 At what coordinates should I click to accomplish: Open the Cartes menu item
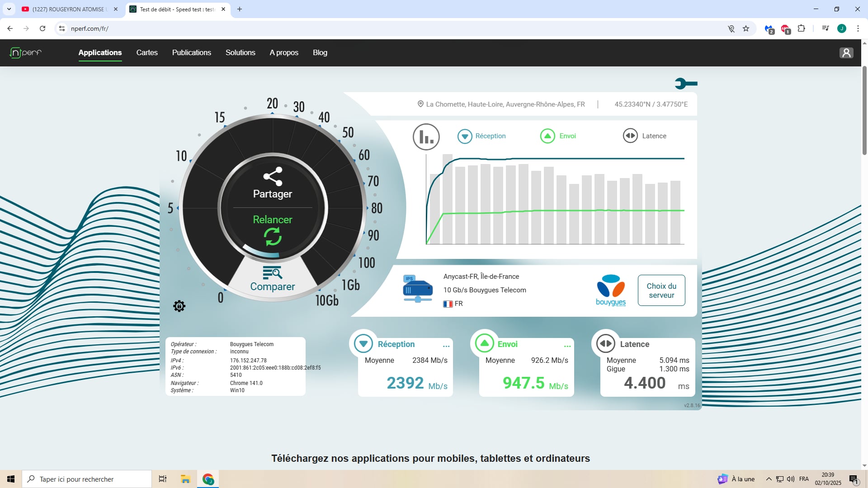(x=147, y=53)
